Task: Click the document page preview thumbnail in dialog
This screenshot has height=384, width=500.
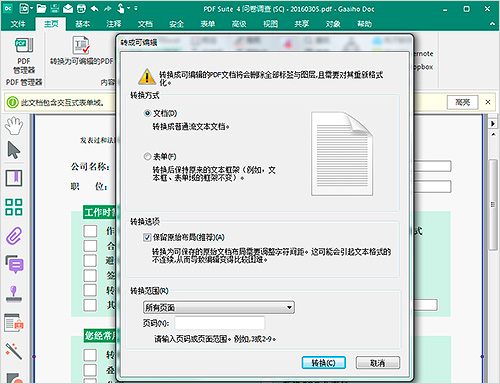Action: 342,154
